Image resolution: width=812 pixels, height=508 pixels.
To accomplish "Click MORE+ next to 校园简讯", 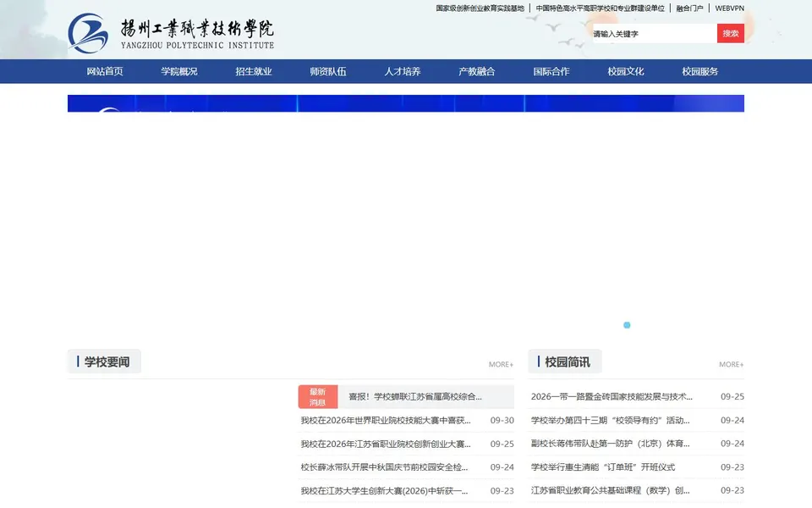I will (731, 364).
